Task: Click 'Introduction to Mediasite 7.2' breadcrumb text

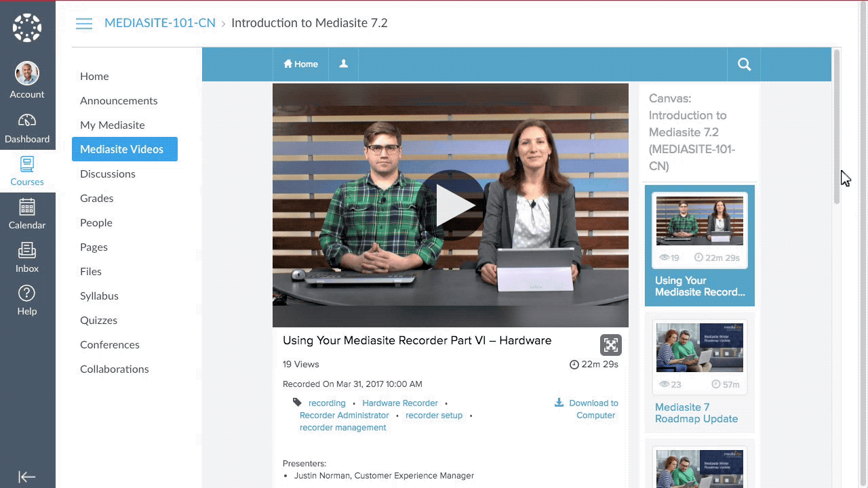Action: click(x=309, y=23)
